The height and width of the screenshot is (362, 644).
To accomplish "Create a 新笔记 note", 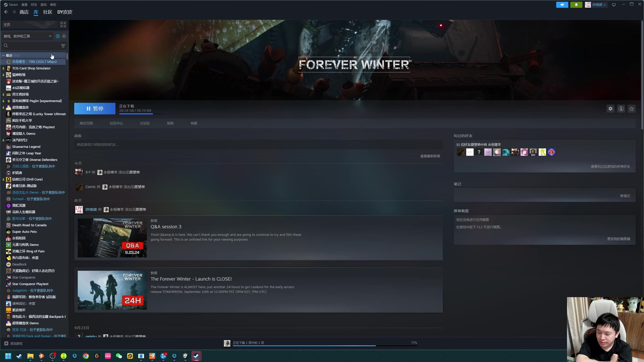I will coord(625,196).
